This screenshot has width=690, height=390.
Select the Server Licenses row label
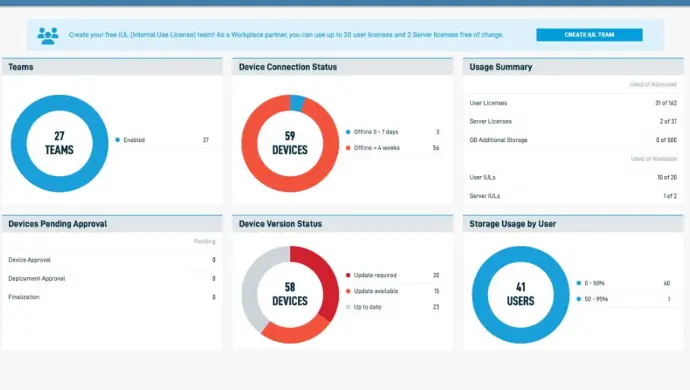pyautogui.click(x=490, y=121)
